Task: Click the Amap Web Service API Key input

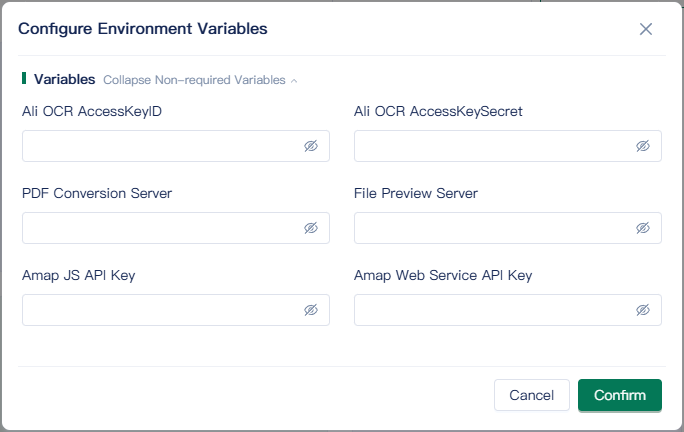Action: coord(492,310)
